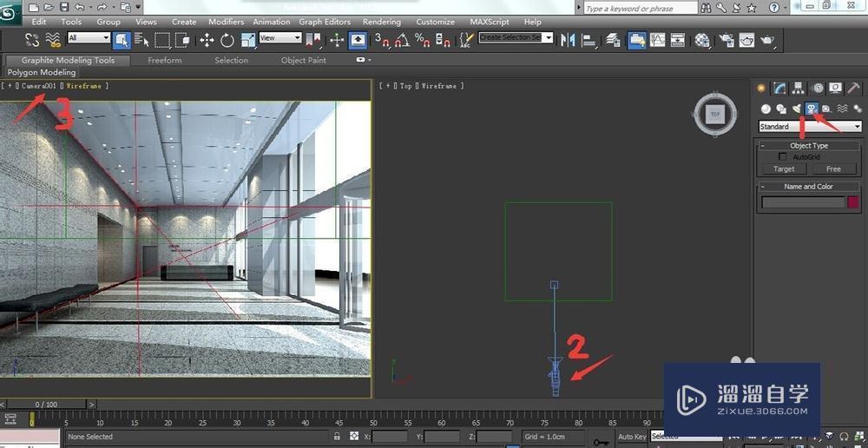Toggle Keyboard Shortcut Override button

coord(358,40)
